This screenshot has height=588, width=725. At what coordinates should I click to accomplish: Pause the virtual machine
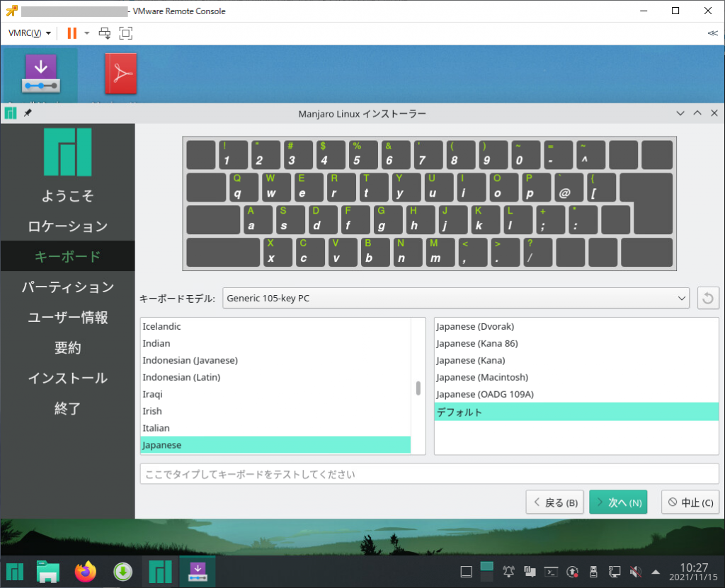[72, 33]
